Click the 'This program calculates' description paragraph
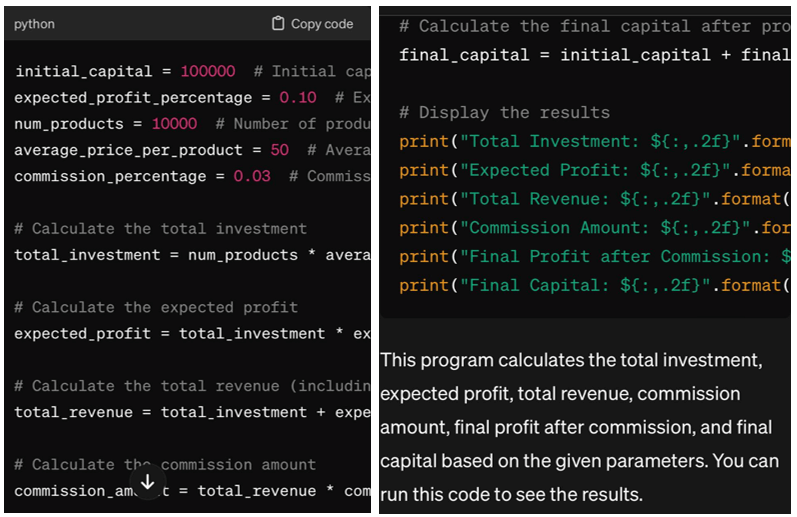Image resolution: width=797 pixels, height=517 pixels. point(576,426)
